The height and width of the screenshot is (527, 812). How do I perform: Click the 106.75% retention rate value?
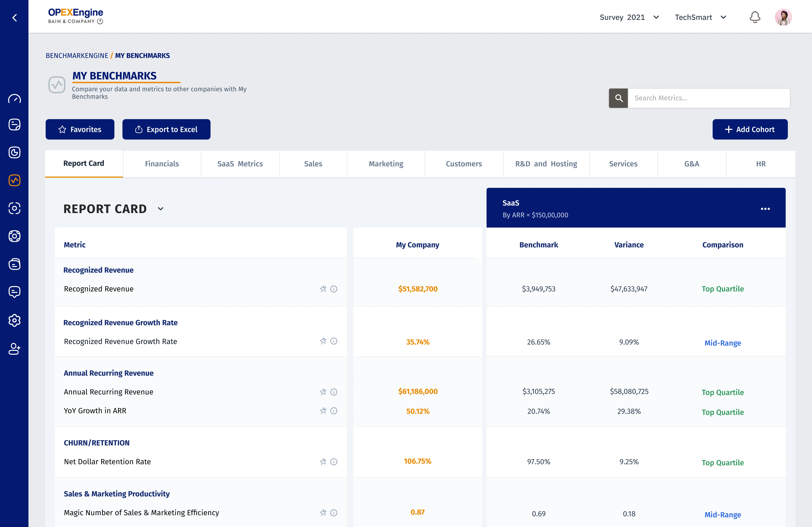418,461
